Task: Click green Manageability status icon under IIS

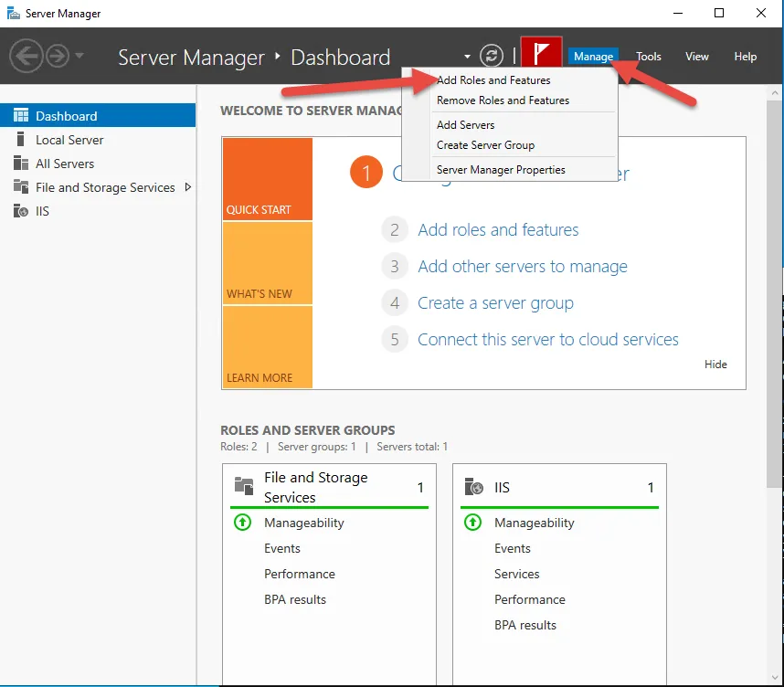Action: [472, 523]
